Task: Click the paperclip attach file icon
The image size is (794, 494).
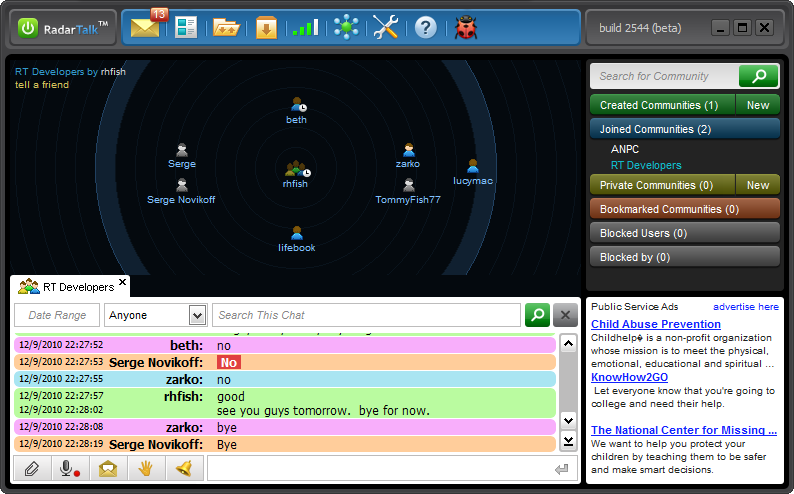Action: (31, 468)
